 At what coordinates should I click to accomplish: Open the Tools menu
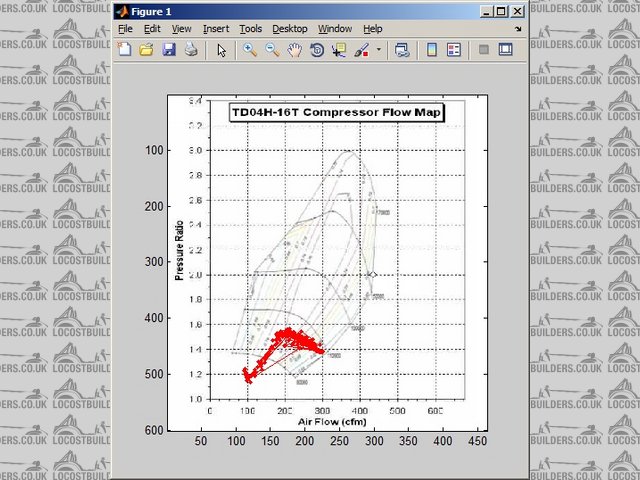coord(251,29)
